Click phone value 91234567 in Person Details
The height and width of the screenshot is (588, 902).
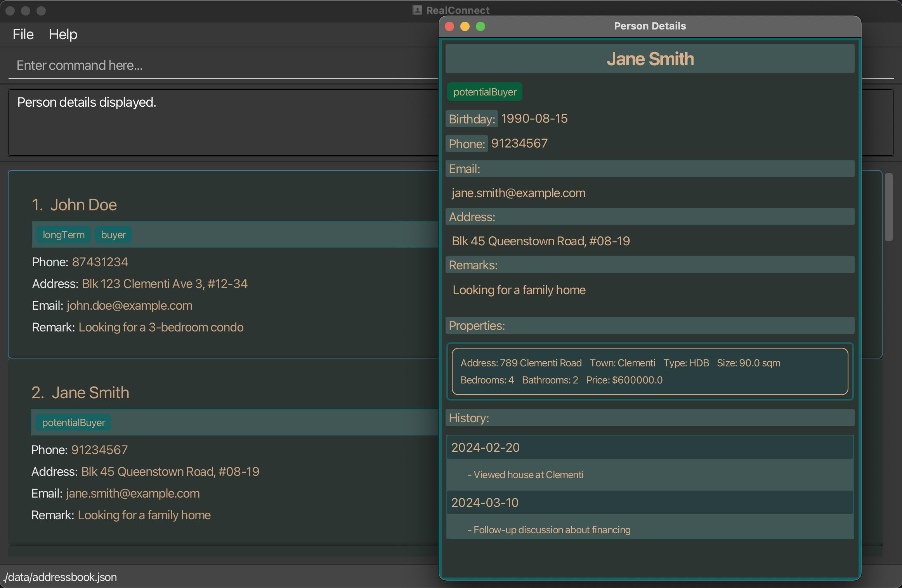click(x=519, y=143)
